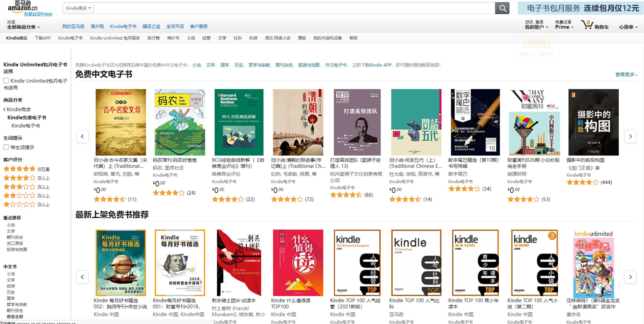Click 立即下载Kindle APP link
Image resolution: width=644 pixels, height=324 pixels.
tap(372, 65)
